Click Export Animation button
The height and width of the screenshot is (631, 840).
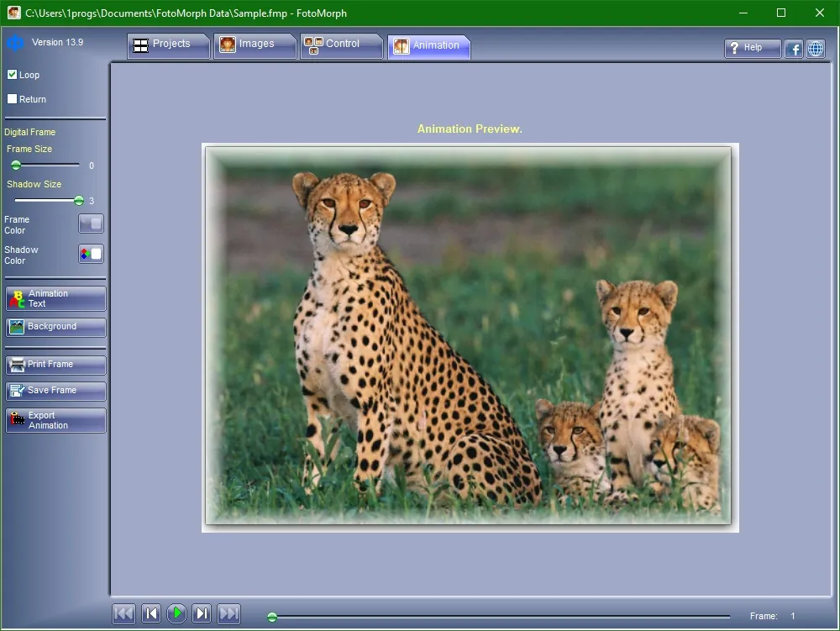(x=55, y=420)
